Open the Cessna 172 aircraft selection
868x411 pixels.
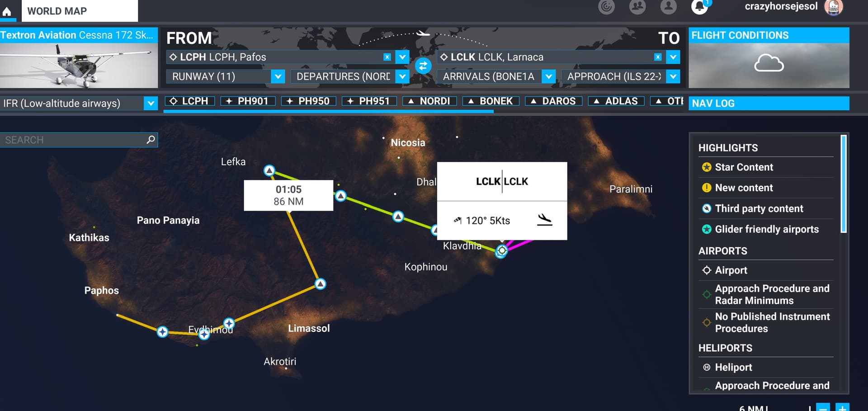[x=79, y=58]
